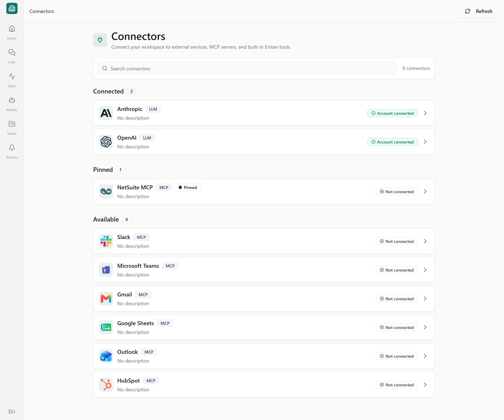Click Anthropic's Account connected badge

coord(392,113)
